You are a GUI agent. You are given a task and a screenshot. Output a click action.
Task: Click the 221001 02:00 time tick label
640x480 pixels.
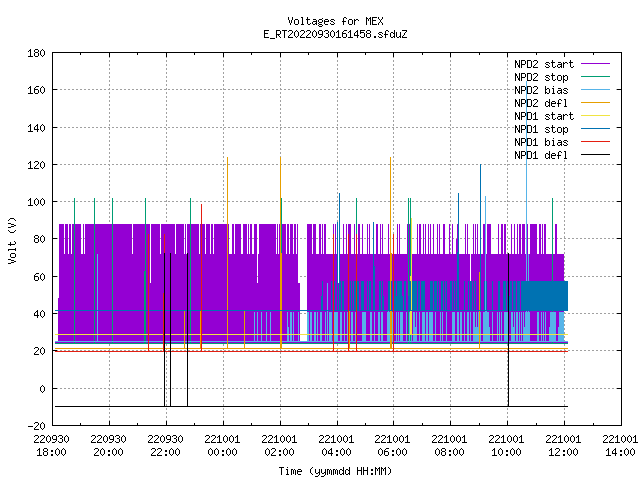(x=280, y=446)
